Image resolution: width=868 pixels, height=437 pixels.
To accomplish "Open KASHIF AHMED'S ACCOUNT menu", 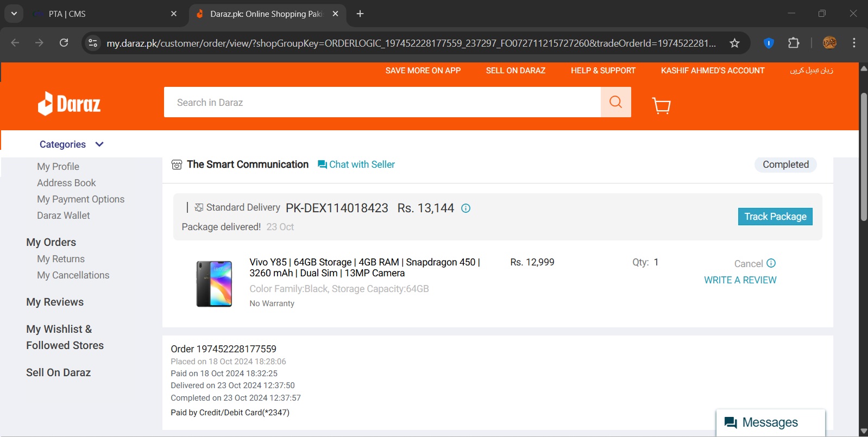I will 713,71.
